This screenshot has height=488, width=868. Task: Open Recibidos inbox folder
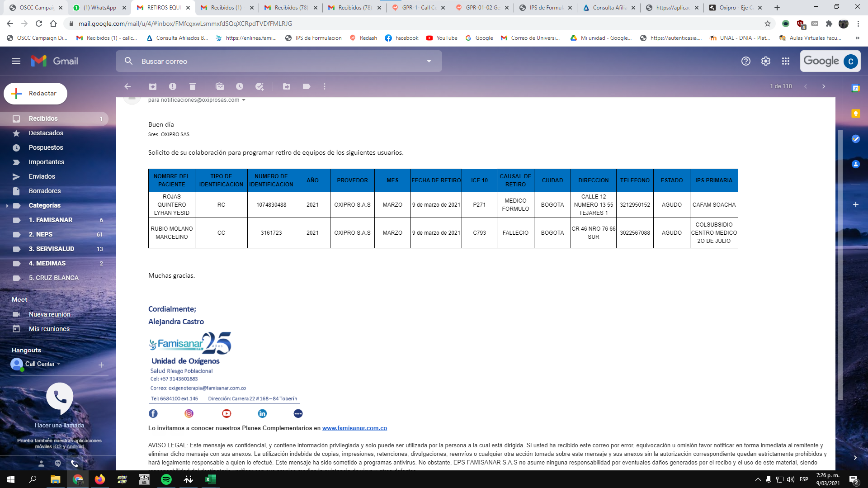pos(54,118)
